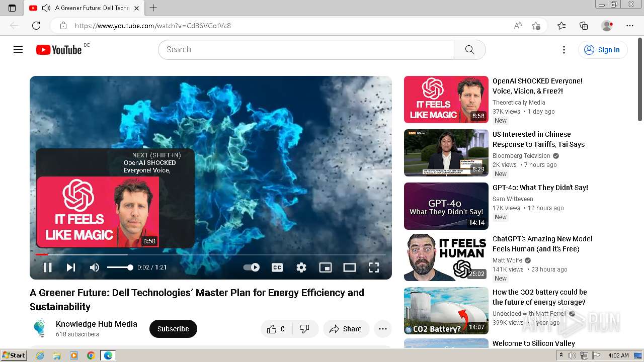Click the address bar URL
This screenshot has height=362, width=644.
pyautogui.click(x=153, y=26)
